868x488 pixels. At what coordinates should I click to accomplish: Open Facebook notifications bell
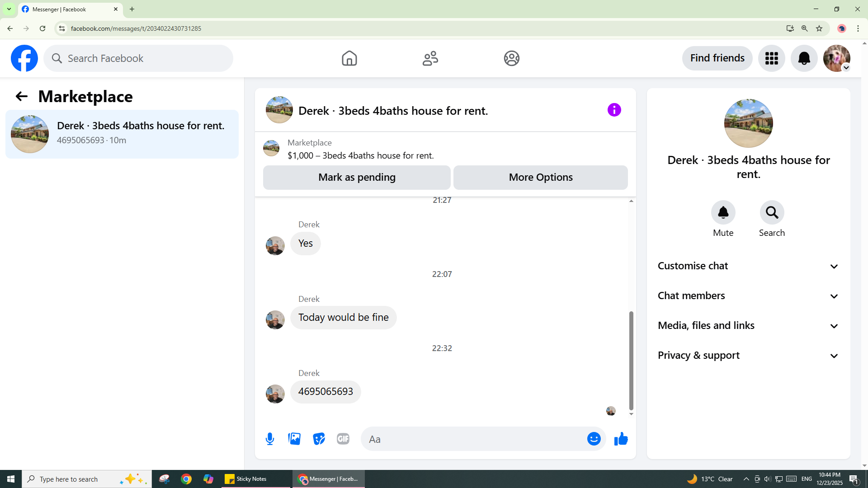[804, 58]
